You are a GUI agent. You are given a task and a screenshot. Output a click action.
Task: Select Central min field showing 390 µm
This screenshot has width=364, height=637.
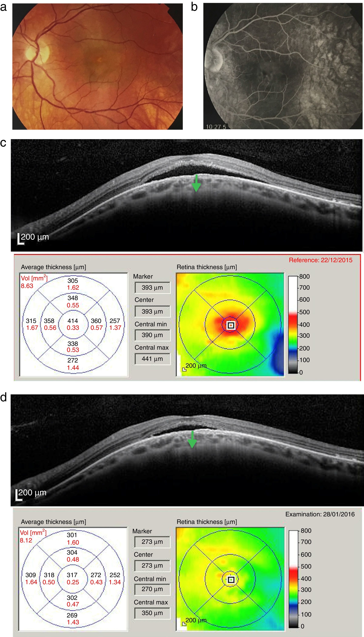(152, 335)
